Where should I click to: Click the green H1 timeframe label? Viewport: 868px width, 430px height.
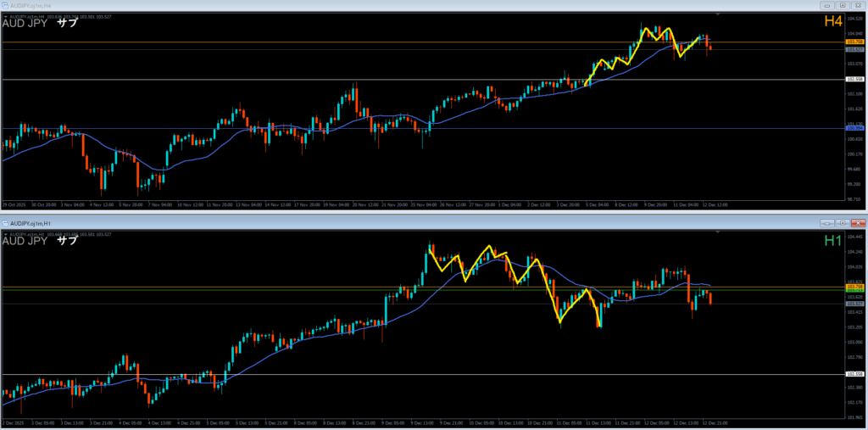[833, 242]
